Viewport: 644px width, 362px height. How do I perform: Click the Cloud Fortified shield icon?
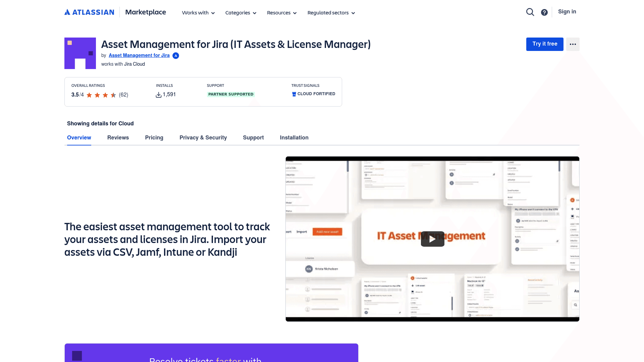pyautogui.click(x=294, y=94)
